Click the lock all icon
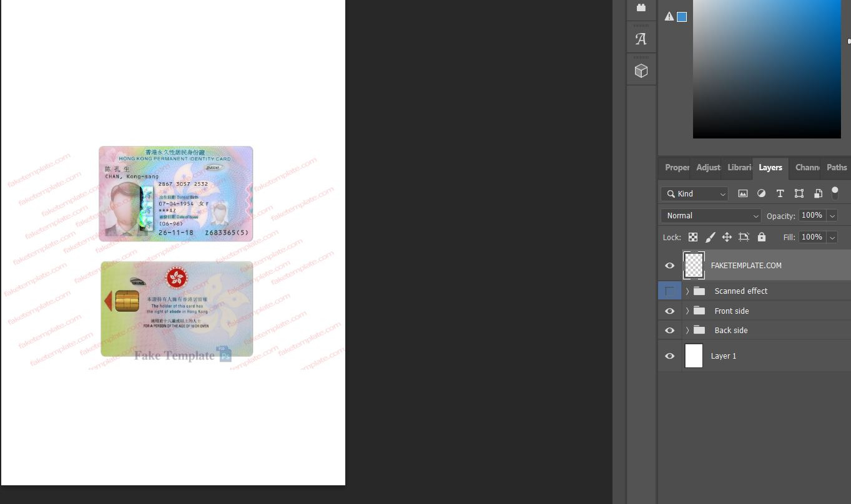 click(x=761, y=237)
